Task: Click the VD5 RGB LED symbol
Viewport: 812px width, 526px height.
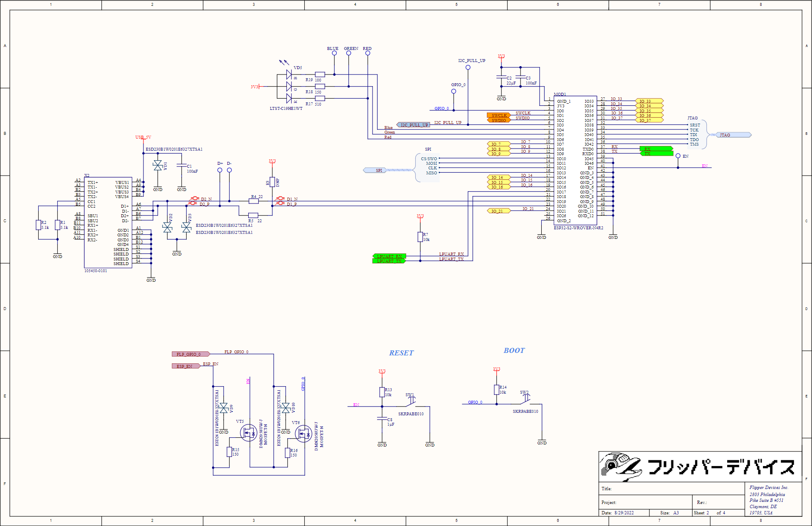Action: (x=289, y=87)
